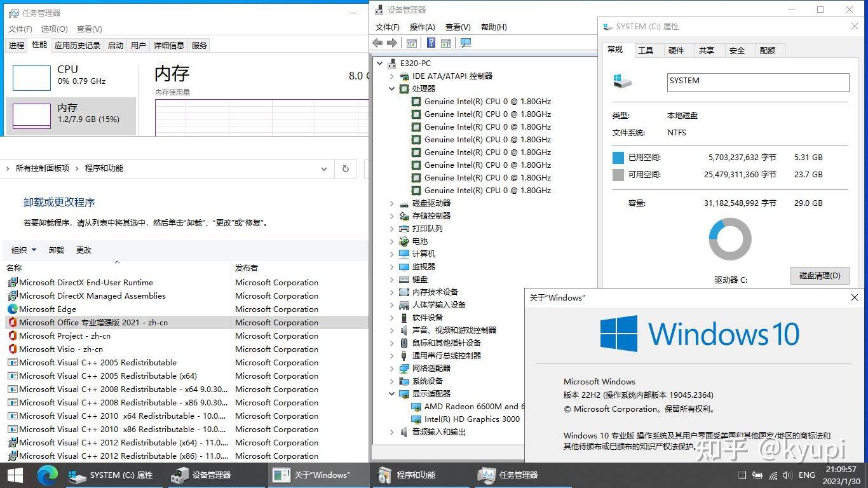Click the refresh button beside the address bar
The width and height of the screenshot is (868, 488).
[345, 168]
